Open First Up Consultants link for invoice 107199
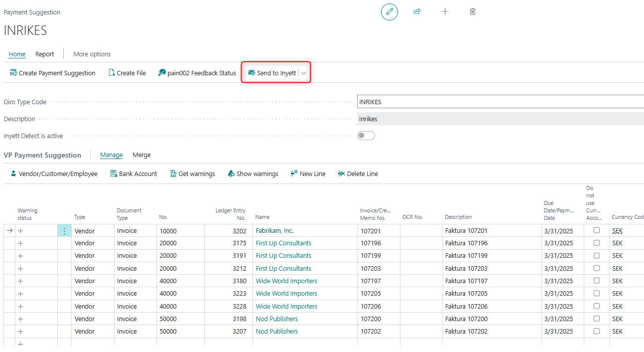This screenshot has width=644, height=352. point(283,256)
